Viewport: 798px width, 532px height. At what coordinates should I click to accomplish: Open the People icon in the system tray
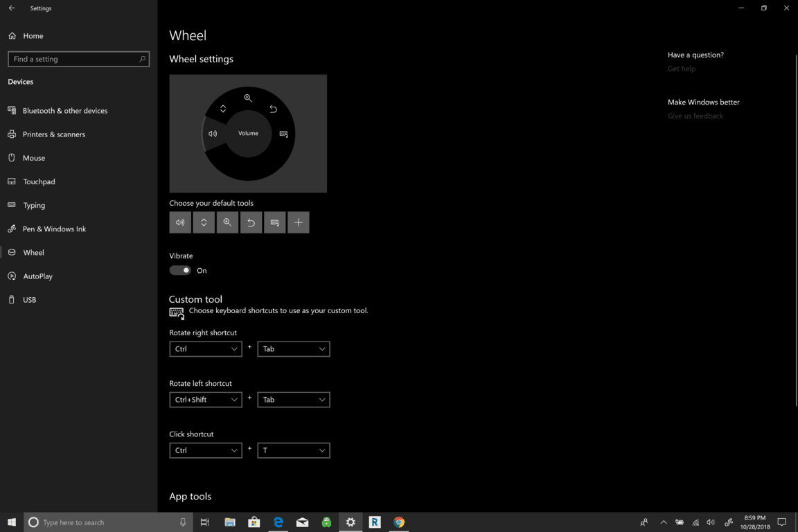(644, 522)
